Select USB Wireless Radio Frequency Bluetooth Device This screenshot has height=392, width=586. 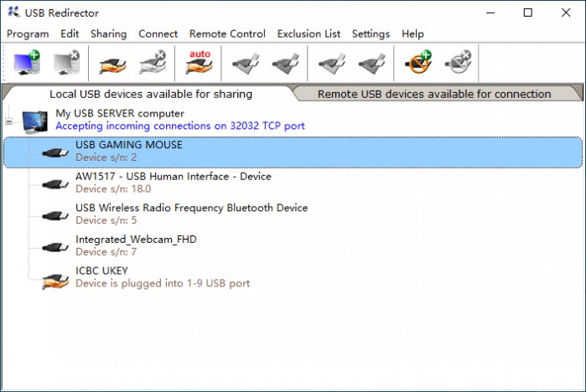click(293, 214)
